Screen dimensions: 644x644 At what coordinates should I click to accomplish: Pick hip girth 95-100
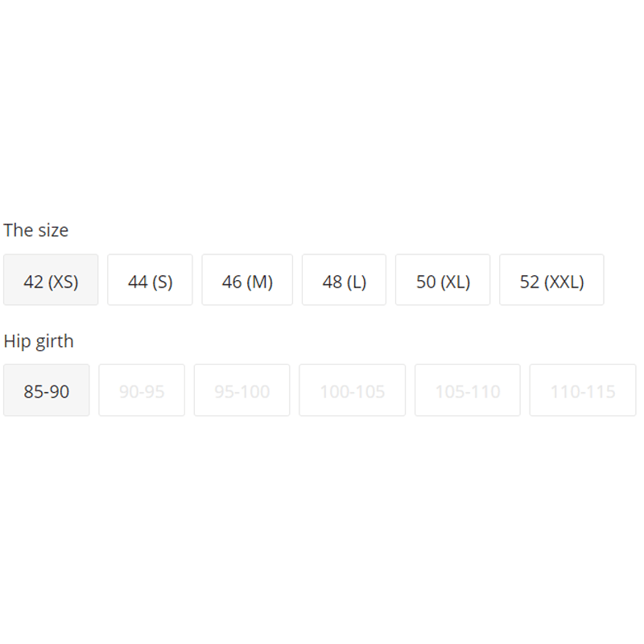242,390
